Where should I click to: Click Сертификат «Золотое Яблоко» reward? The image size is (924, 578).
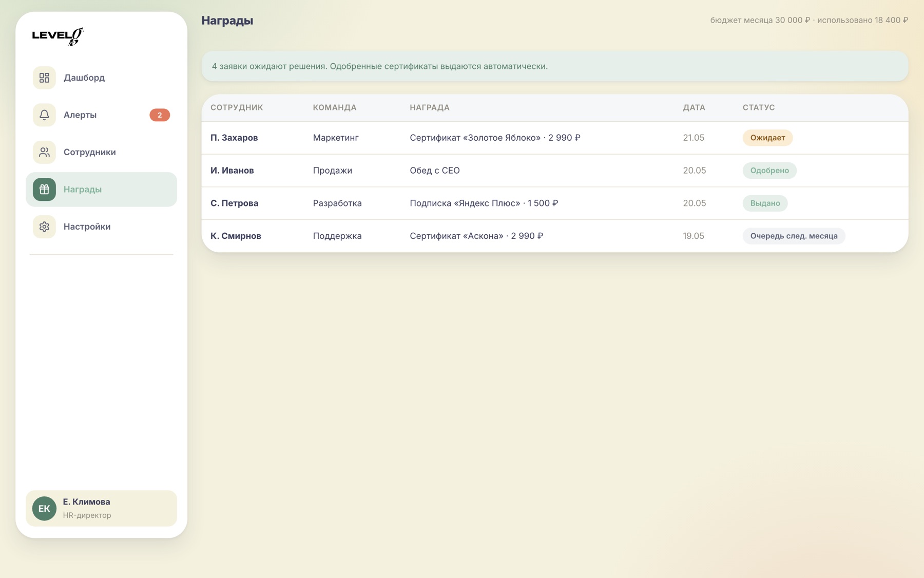[495, 138]
